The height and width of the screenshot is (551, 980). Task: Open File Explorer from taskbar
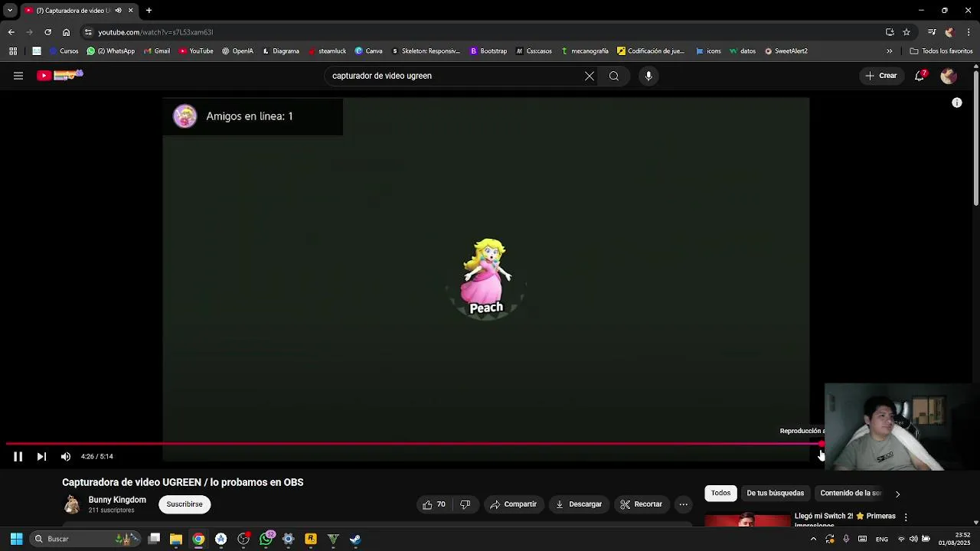[176, 539]
